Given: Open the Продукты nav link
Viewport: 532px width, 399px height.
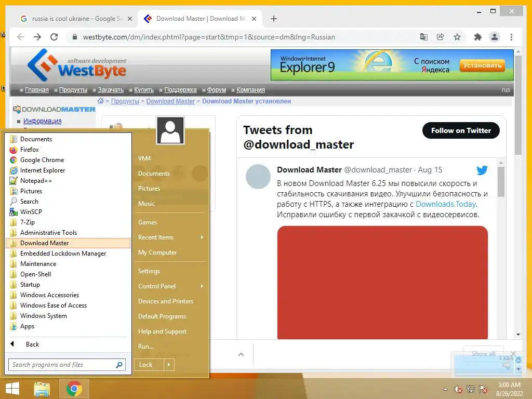Looking at the screenshot, I should (73, 90).
